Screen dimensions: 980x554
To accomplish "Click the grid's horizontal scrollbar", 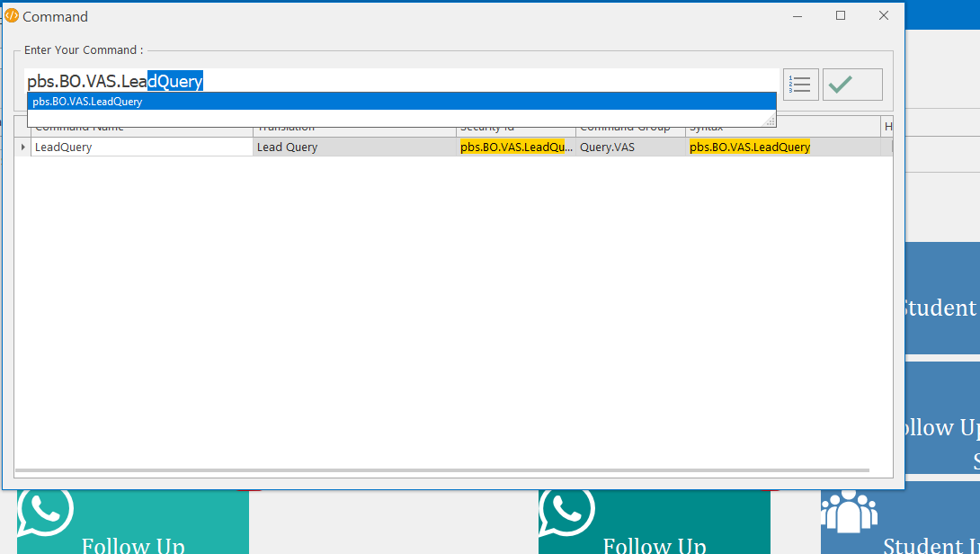I will point(441,470).
